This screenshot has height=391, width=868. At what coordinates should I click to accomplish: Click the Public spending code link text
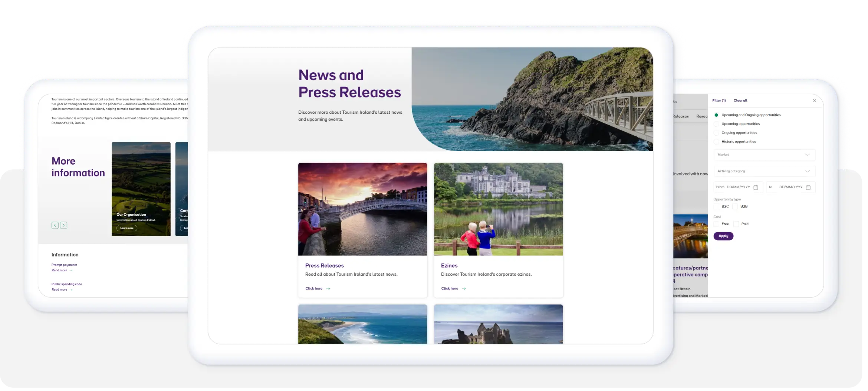point(67,284)
